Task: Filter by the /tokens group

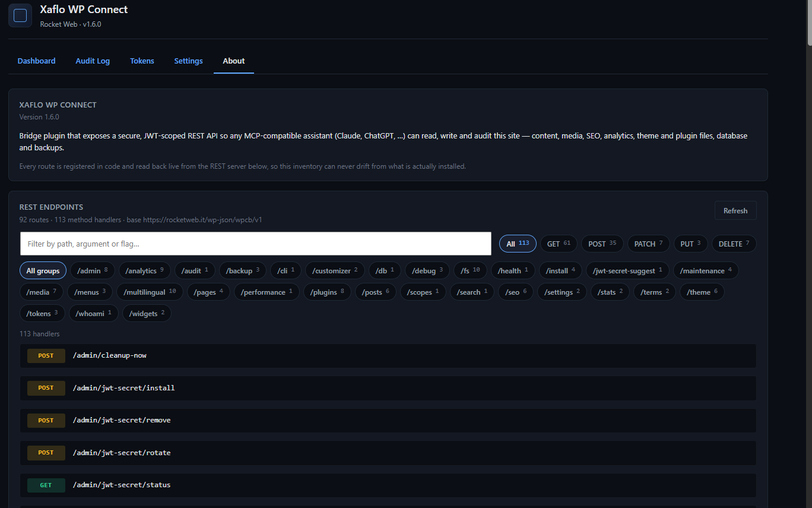Action: [x=42, y=314]
